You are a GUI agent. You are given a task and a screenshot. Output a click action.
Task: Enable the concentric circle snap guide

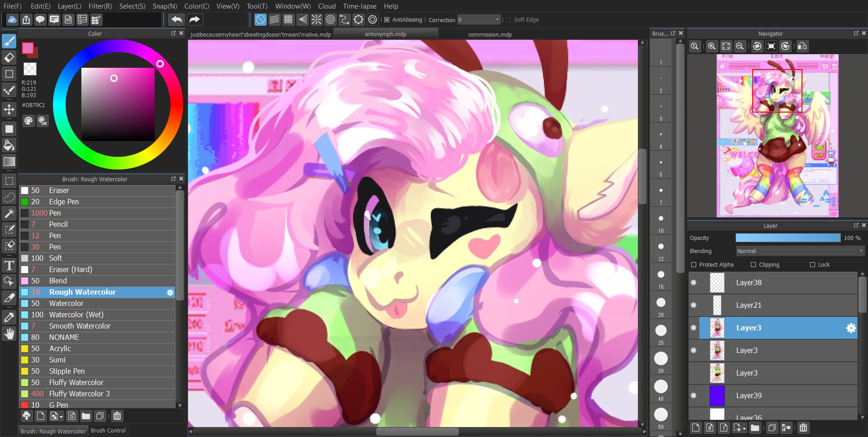pyautogui.click(x=330, y=19)
